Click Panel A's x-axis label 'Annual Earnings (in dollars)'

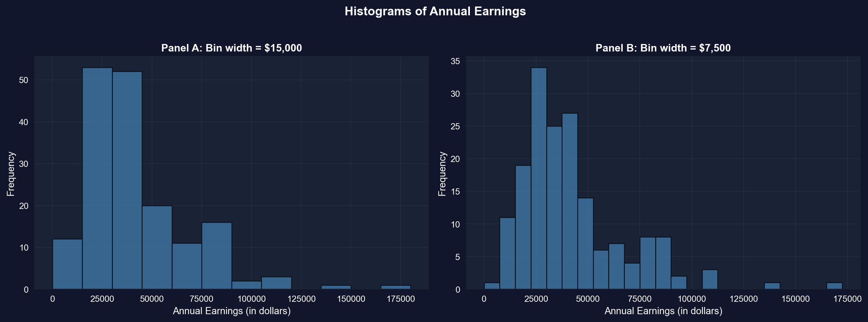coord(231,311)
